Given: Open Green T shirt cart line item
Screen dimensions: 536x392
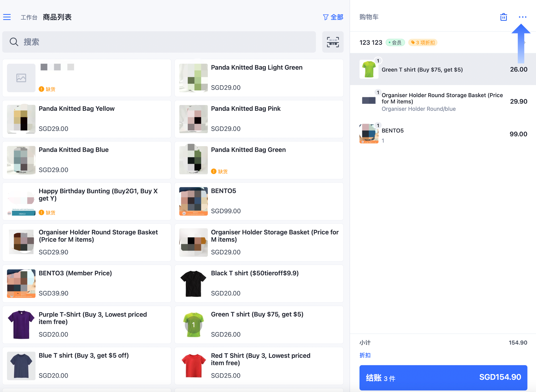Looking at the screenshot, I should 443,69.
